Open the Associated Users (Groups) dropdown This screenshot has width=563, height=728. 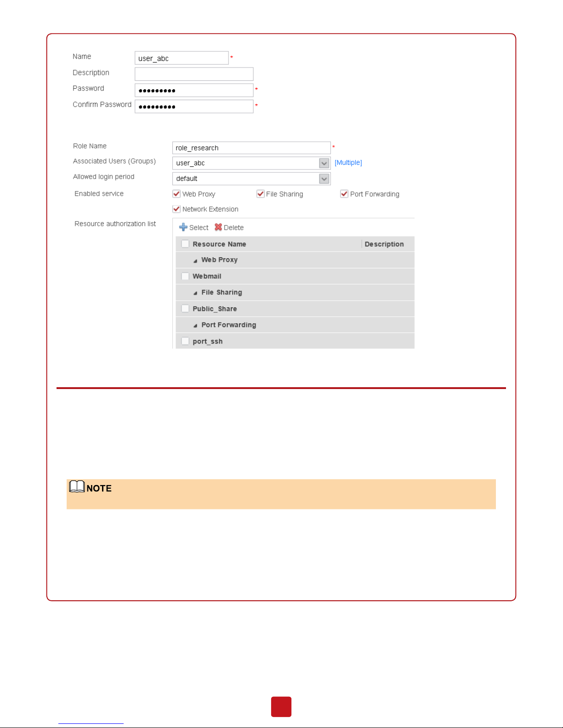(324, 163)
